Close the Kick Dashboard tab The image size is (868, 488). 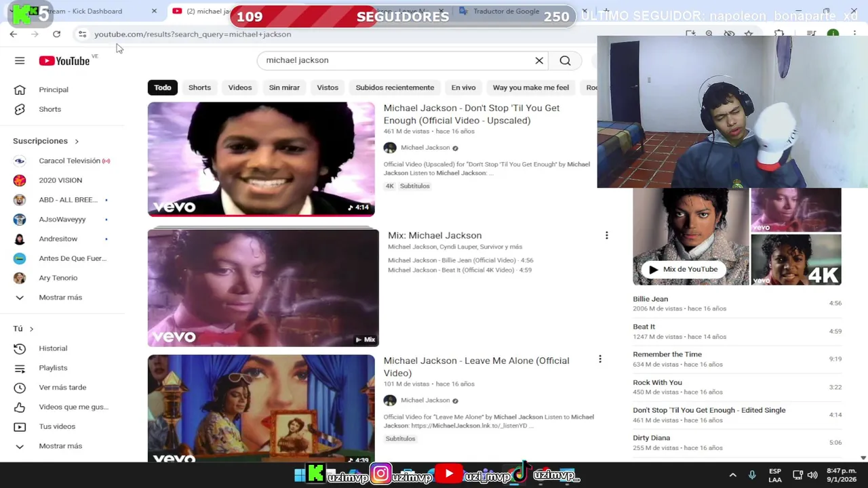(x=154, y=11)
